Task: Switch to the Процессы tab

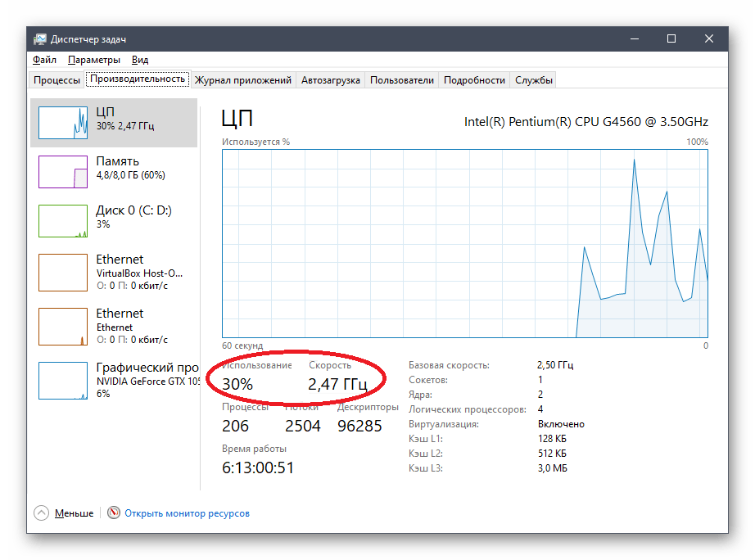Action: (x=57, y=79)
